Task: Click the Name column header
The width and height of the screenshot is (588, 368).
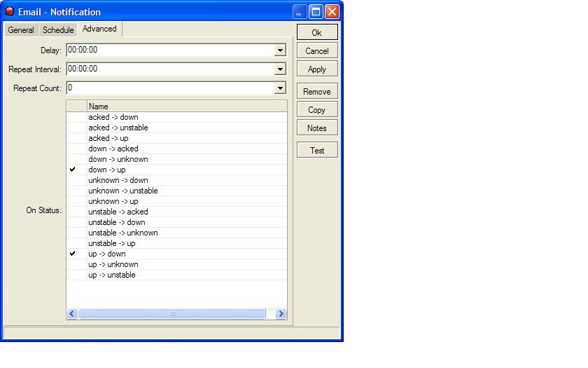Action: tap(187, 107)
